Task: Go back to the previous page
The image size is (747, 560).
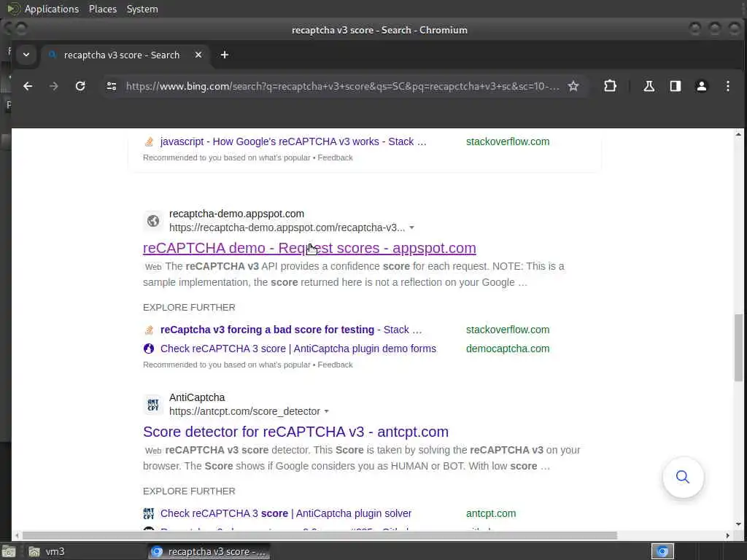Action: 28,86
